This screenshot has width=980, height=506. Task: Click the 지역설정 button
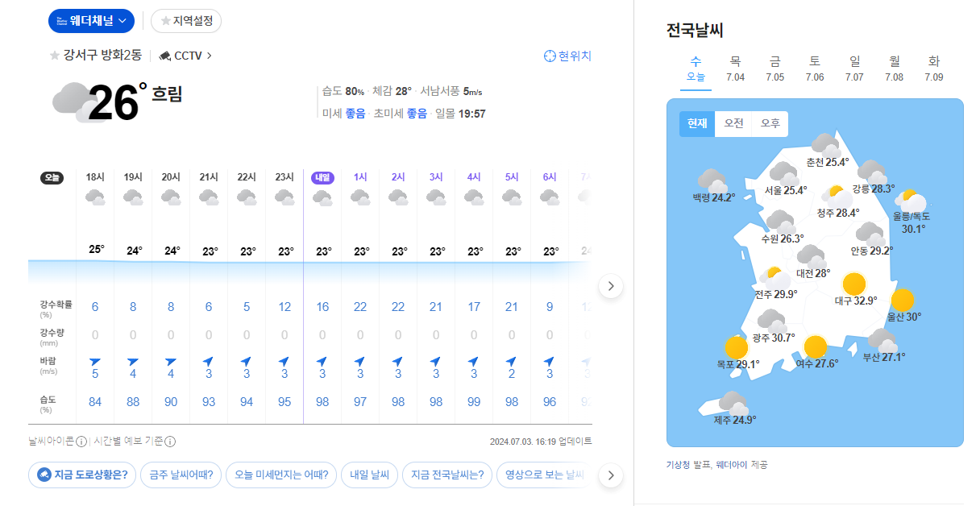tap(186, 21)
